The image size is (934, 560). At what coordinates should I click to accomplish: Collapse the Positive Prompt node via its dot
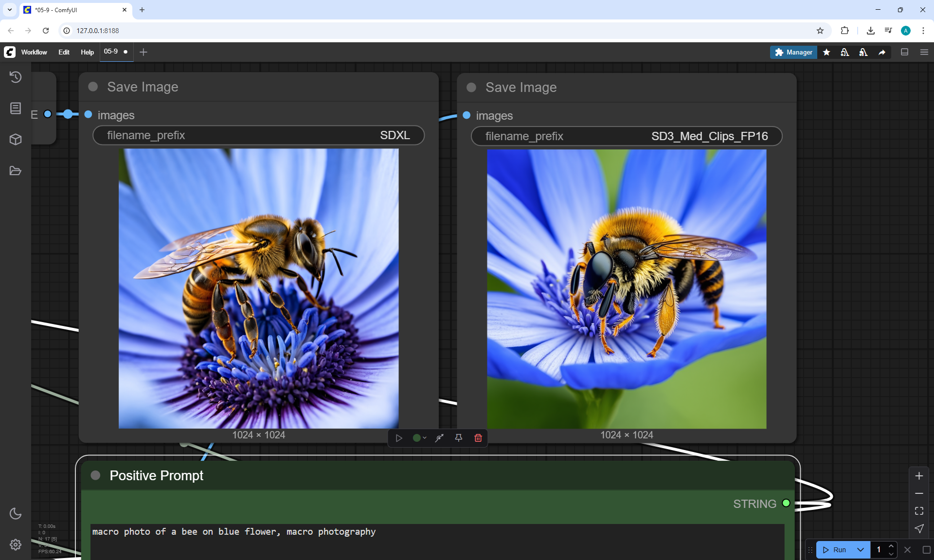tap(96, 475)
